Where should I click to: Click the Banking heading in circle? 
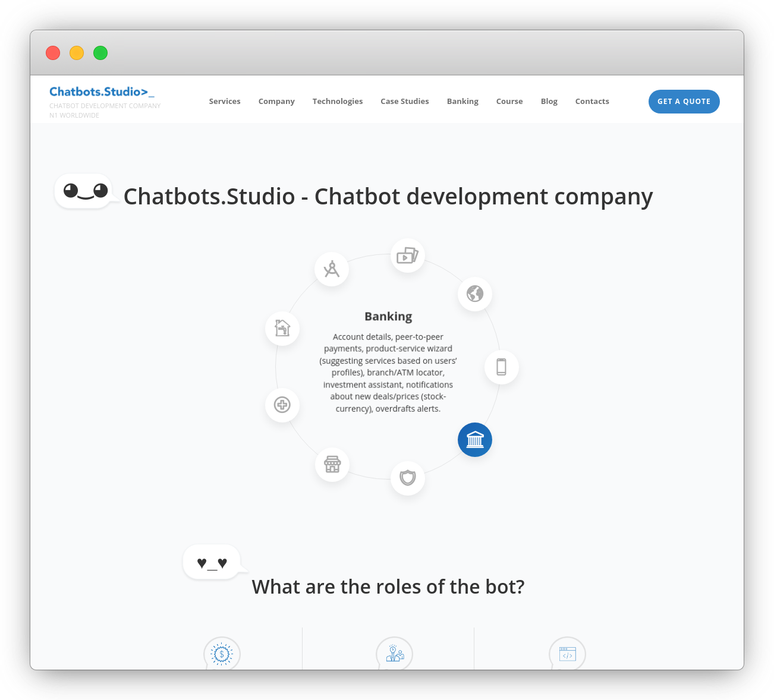(x=388, y=317)
